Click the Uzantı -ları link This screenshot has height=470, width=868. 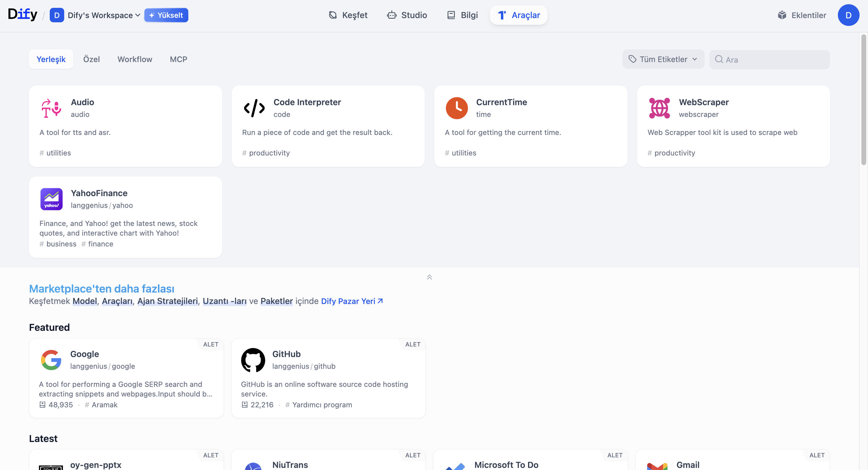click(x=225, y=301)
